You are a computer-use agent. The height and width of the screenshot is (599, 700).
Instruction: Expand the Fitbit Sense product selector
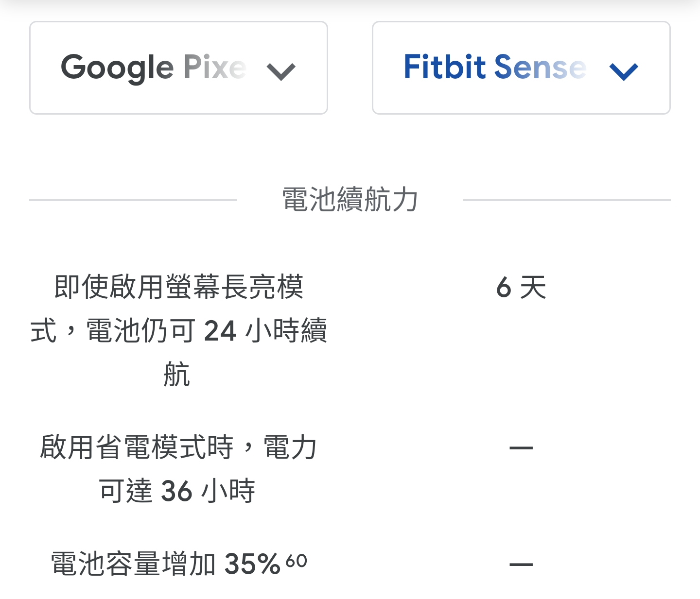[x=521, y=68]
